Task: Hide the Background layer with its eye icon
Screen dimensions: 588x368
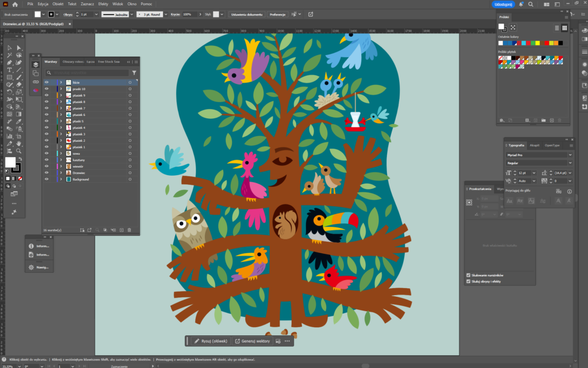Action: 47,179
